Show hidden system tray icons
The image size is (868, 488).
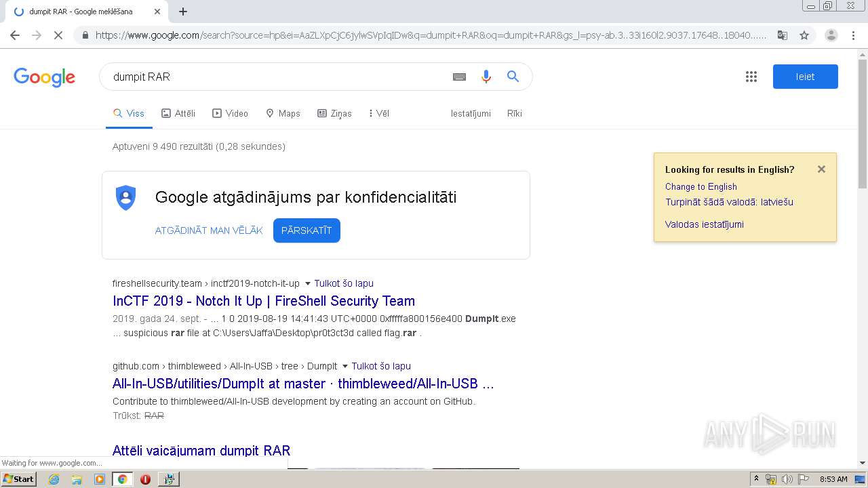(756, 479)
